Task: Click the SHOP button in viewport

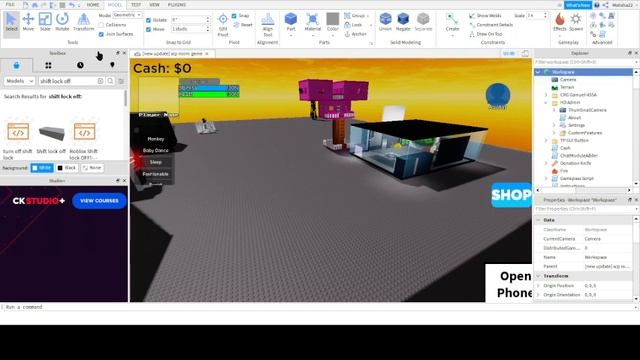Action: pos(511,195)
